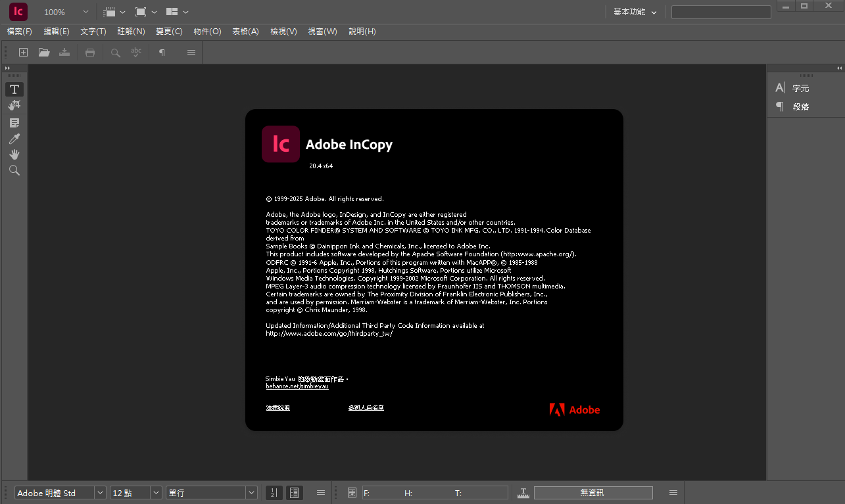Open the 字元 Character panel
Screen dimensions: 845x504
coord(792,88)
